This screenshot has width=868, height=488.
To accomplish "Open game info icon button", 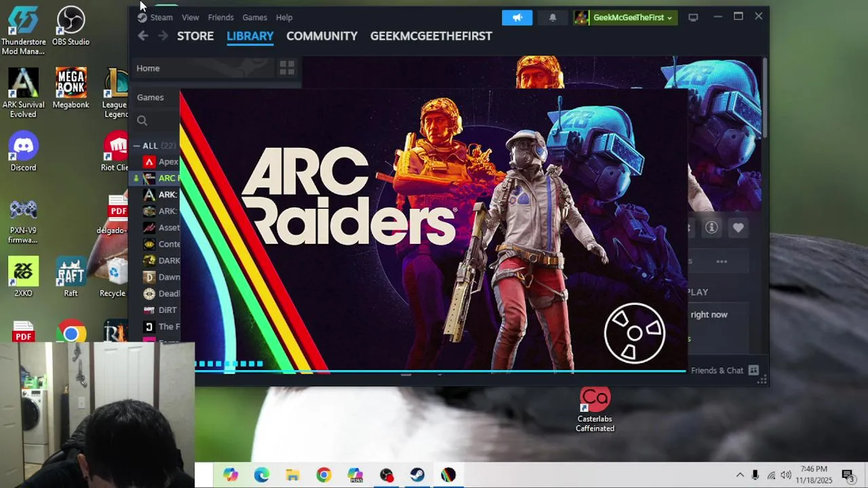I will [x=711, y=228].
